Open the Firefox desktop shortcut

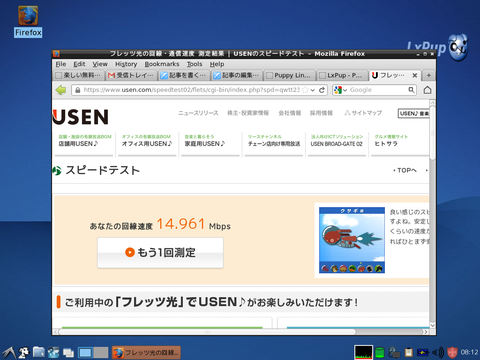point(28,21)
